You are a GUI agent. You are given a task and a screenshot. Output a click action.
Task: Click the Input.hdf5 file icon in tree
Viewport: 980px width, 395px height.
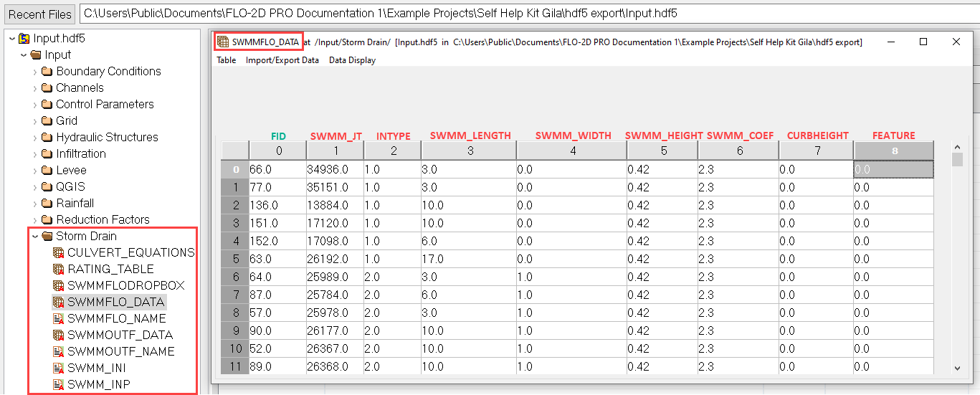(24, 39)
